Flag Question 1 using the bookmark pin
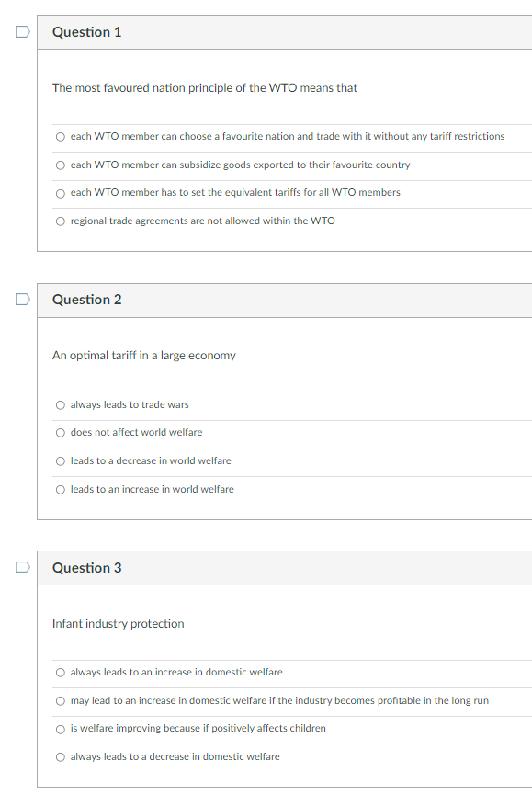Screen dimensions: 532x806 click(21, 30)
